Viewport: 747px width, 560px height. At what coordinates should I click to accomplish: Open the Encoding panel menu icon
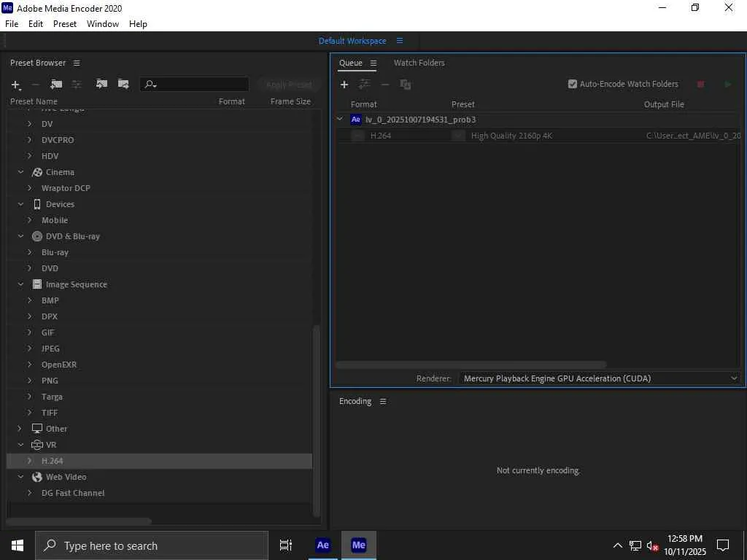tap(383, 402)
